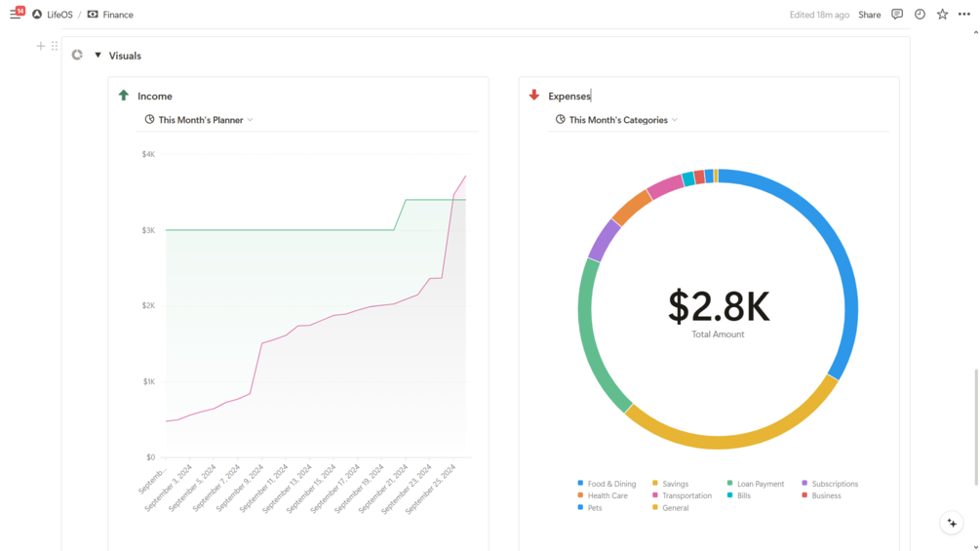
Task: Click the Visuals heading text
Action: coord(125,56)
